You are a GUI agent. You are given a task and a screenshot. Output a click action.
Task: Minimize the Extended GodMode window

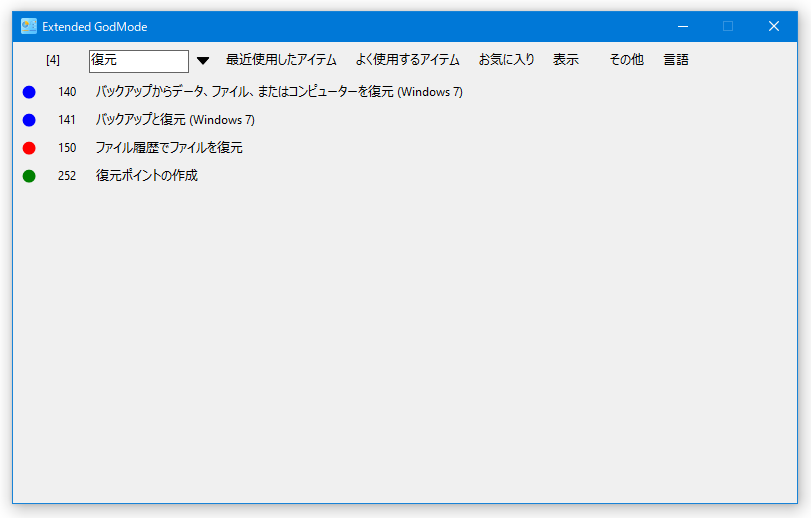(683, 26)
